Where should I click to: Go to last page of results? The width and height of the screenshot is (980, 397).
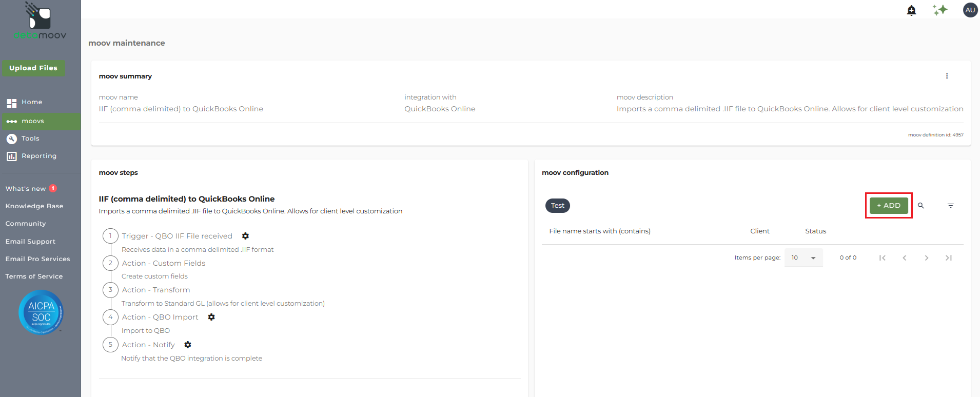pyautogui.click(x=949, y=258)
